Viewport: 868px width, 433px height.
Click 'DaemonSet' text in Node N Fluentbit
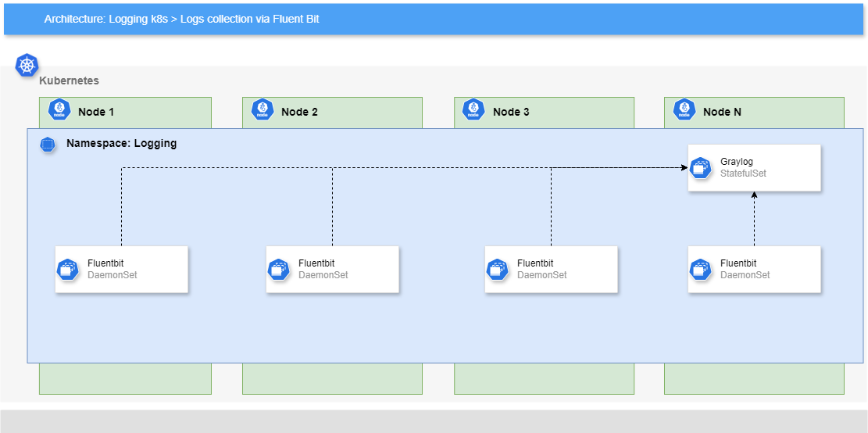tap(745, 274)
